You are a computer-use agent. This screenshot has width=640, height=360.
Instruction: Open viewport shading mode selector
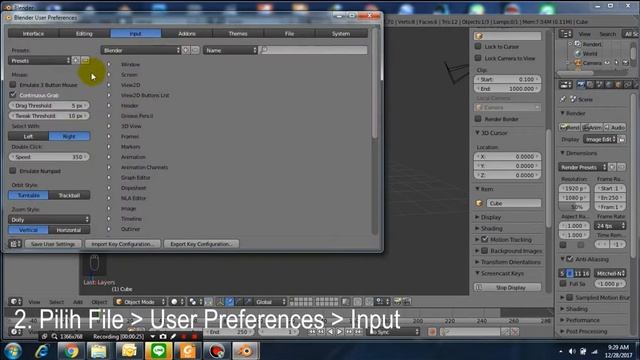(177, 302)
